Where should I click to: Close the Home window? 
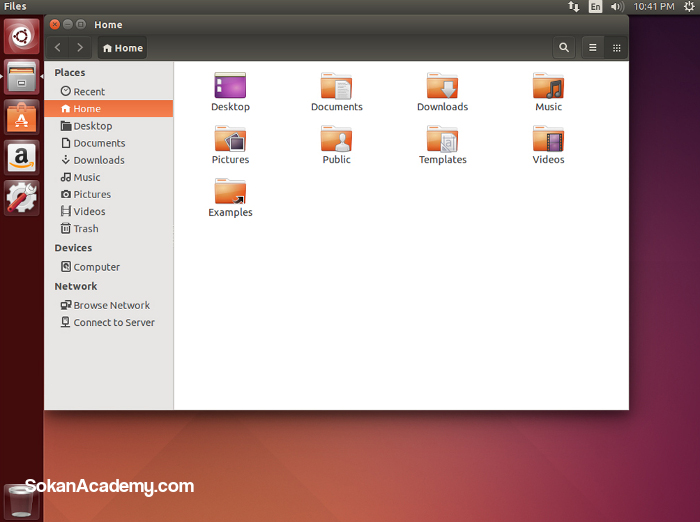click(x=55, y=24)
